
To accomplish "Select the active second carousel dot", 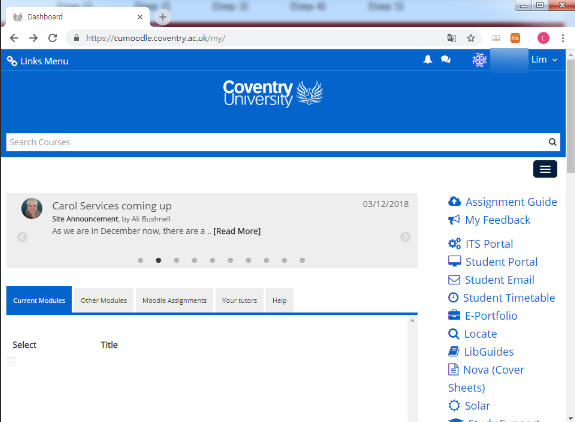I will click(158, 260).
